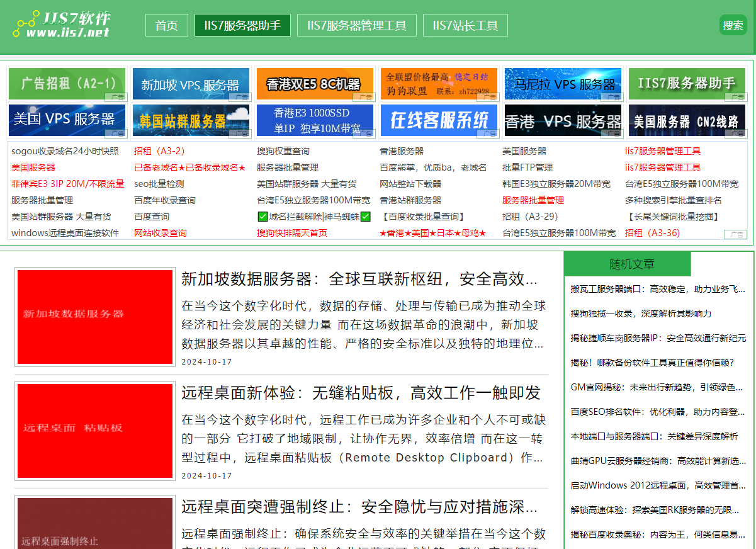
Task: Click the red 远程桌面 粘贴板 thumbnail
Action: pos(94,431)
